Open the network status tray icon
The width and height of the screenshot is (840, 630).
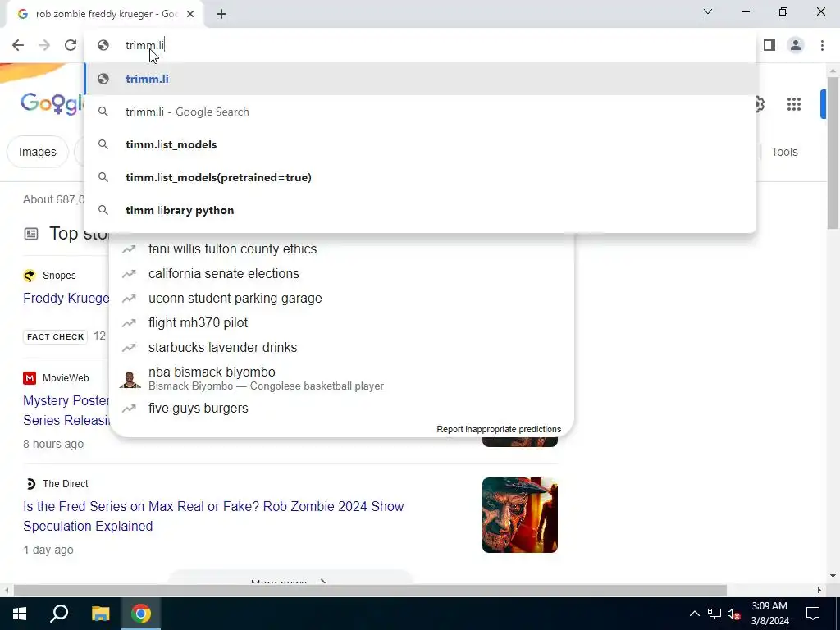(714, 614)
